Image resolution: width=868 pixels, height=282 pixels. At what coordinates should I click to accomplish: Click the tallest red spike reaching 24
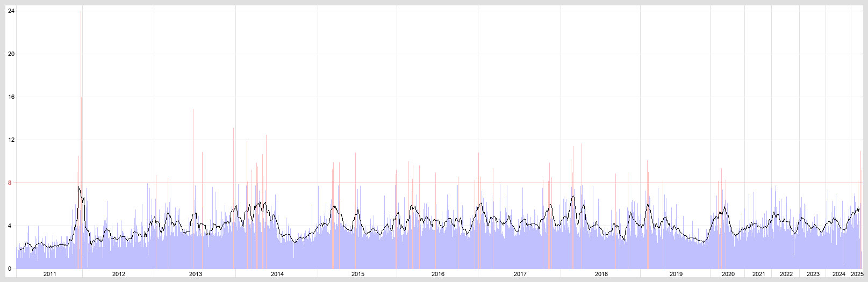point(81,140)
